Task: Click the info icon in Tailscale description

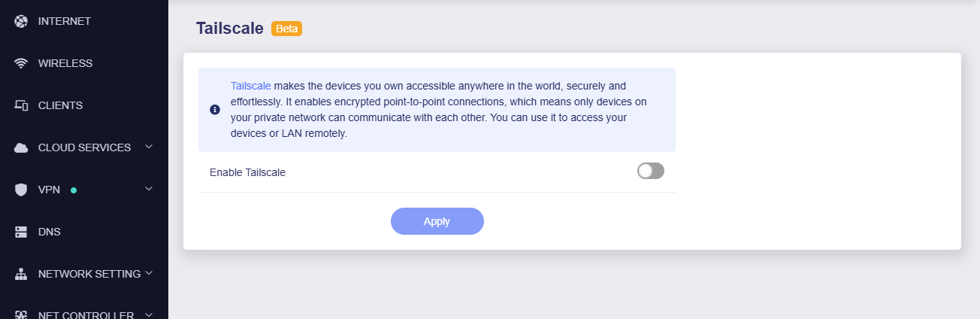Action: pos(215,110)
